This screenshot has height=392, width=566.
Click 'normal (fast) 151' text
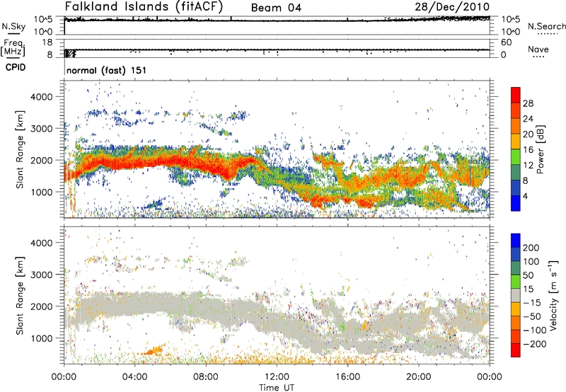[x=106, y=70]
